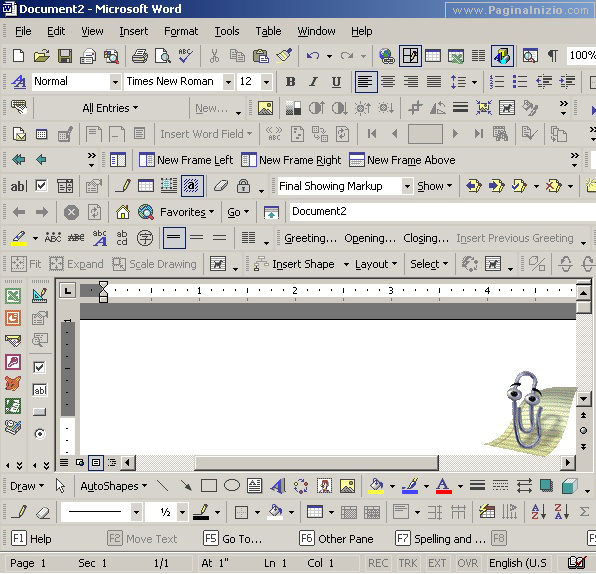The height and width of the screenshot is (574, 596).
Task: Click the AutoSum sigma icon
Action: (x=585, y=512)
